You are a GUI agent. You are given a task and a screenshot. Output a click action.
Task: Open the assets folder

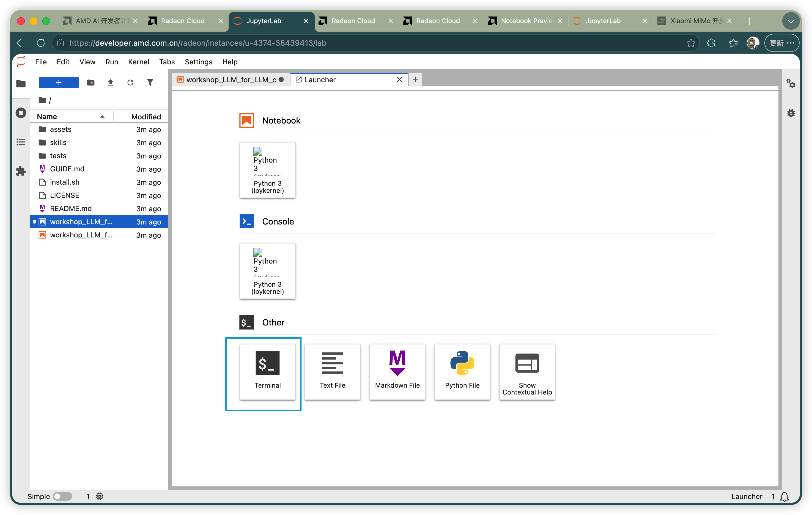pyautogui.click(x=99, y=130)
